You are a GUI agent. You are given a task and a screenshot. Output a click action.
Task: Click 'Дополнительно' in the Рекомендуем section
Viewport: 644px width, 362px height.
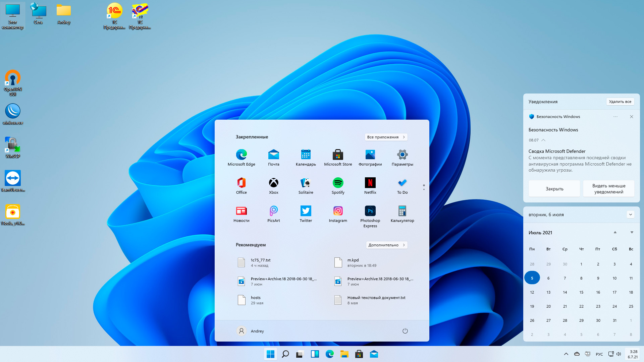click(x=386, y=245)
